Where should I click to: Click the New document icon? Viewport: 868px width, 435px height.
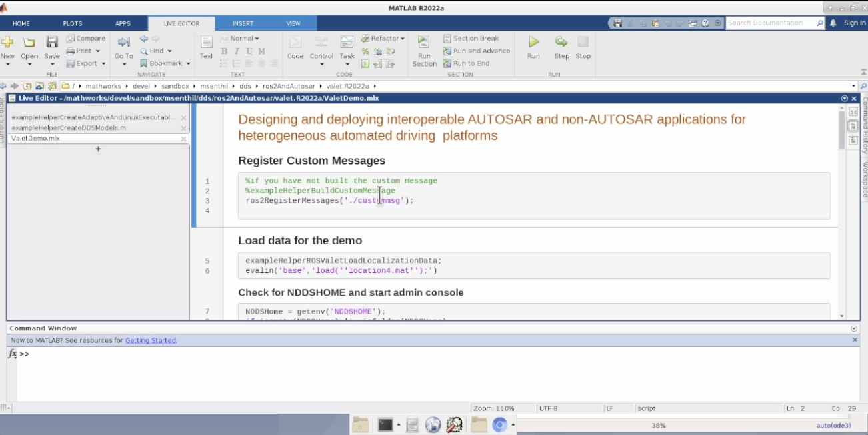(7, 42)
